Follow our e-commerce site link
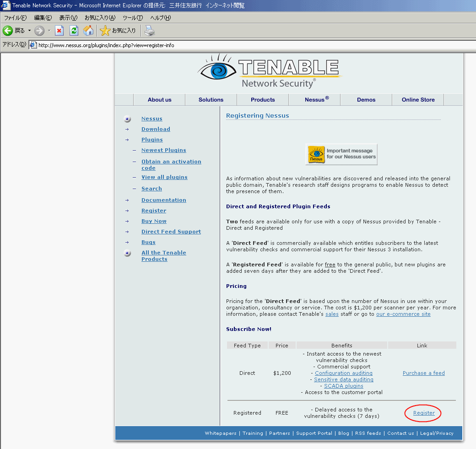The image size is (476, 449). pos(403,314)
